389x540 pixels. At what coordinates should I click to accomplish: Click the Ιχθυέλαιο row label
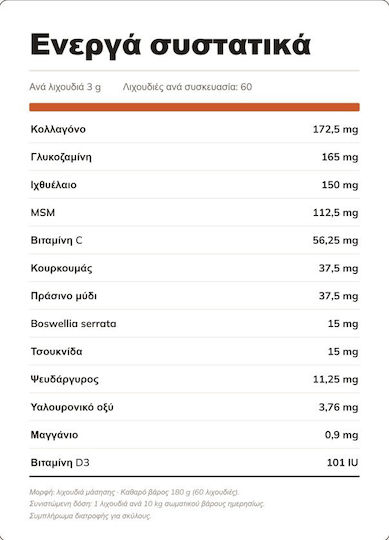point(54,185)
